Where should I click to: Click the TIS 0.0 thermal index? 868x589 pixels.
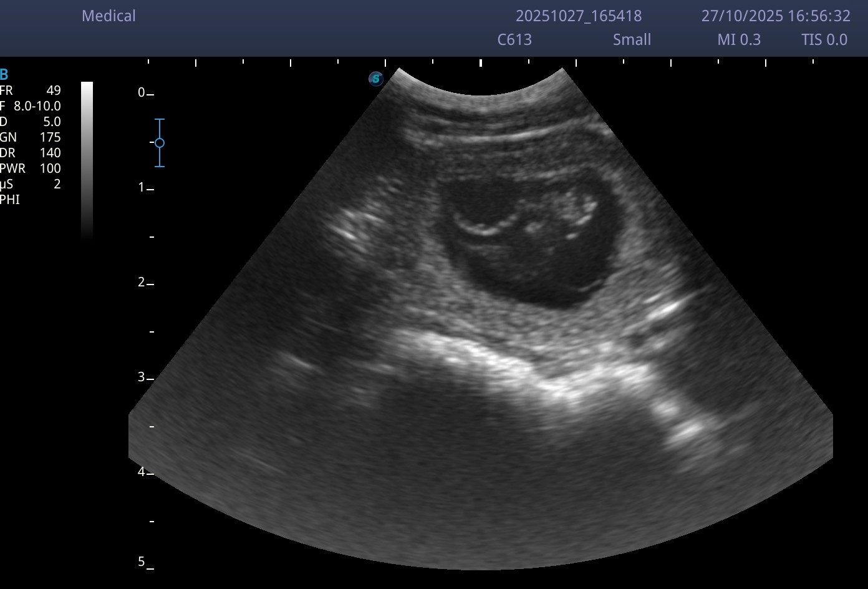click(x=824, y=40)
